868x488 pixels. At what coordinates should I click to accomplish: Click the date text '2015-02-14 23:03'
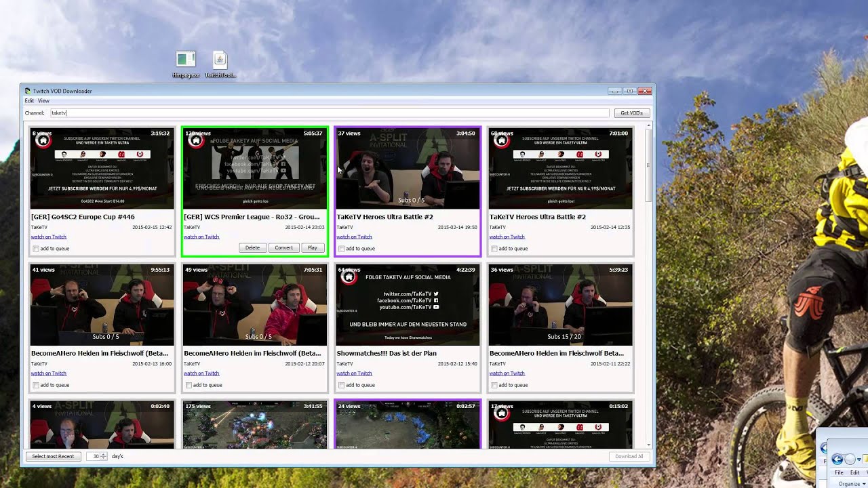(304, 227)
